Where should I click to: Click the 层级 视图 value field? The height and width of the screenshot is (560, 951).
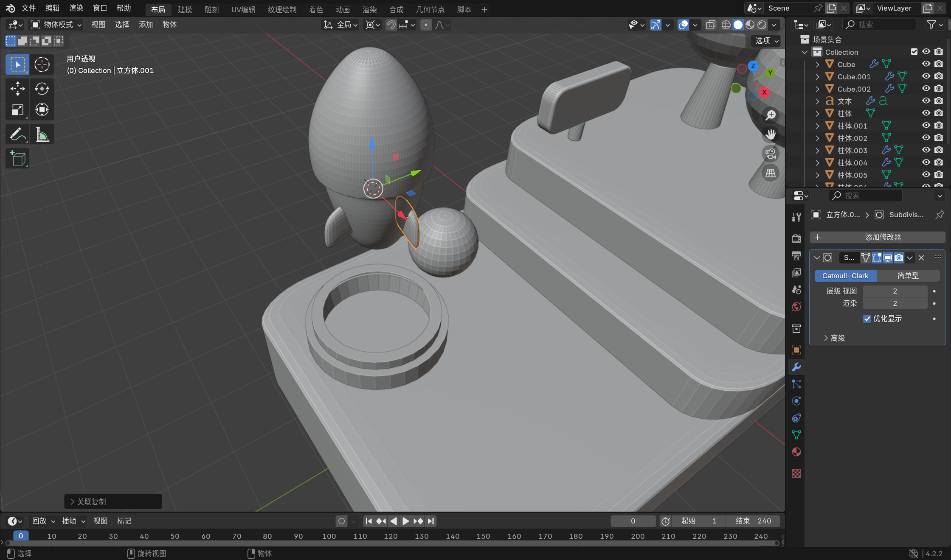coord(895,291)
